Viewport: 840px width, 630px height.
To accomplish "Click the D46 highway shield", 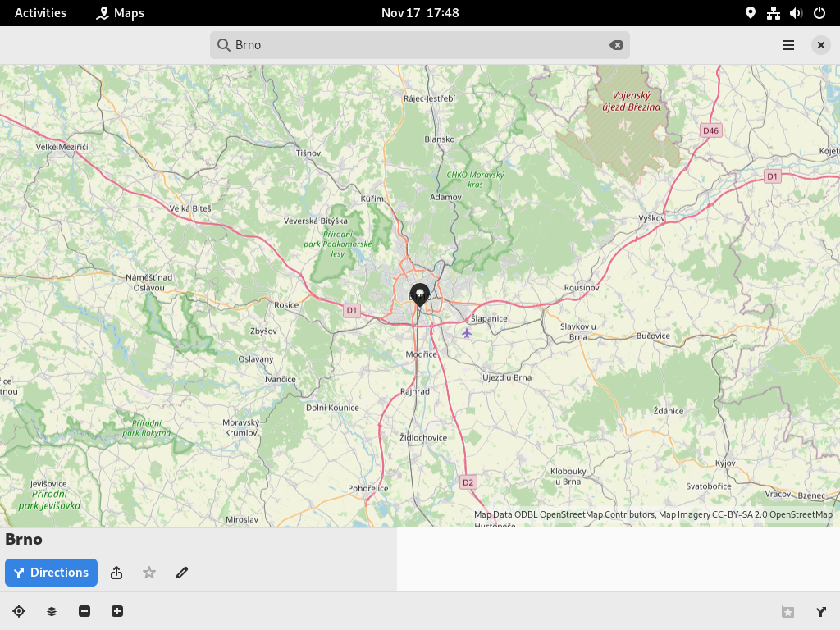I will click(711, 130).
